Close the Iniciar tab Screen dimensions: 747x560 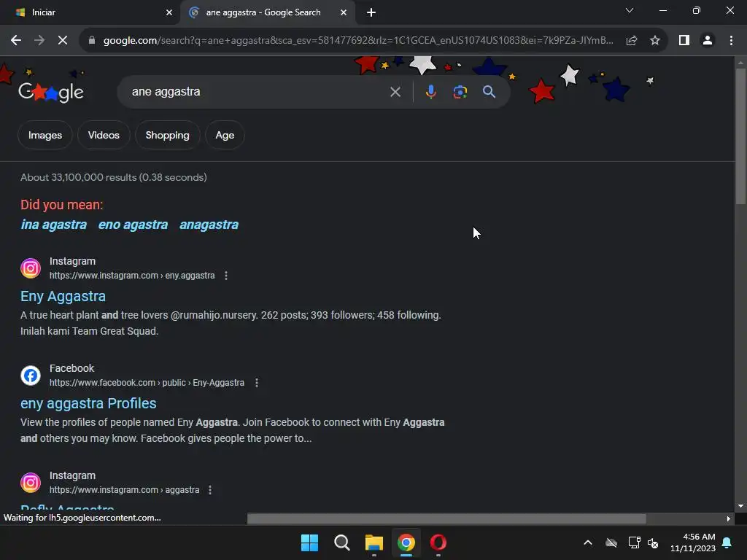tap(169, 12)
